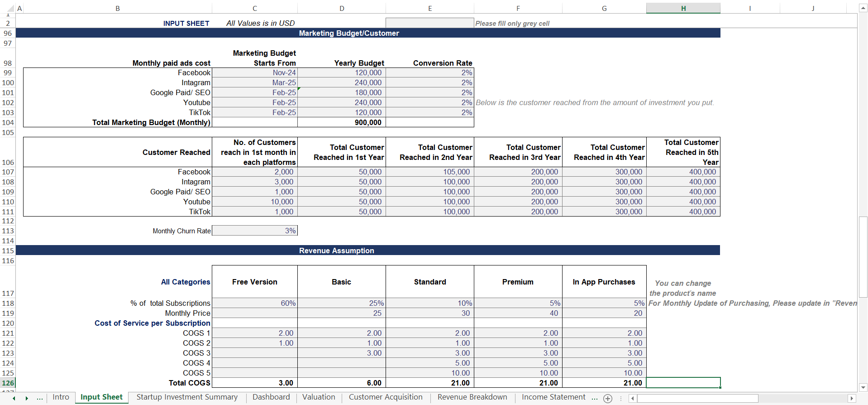Open Customer Acquisition sheet tab
Screen dimensions: 868x405
tap(386, 397)
